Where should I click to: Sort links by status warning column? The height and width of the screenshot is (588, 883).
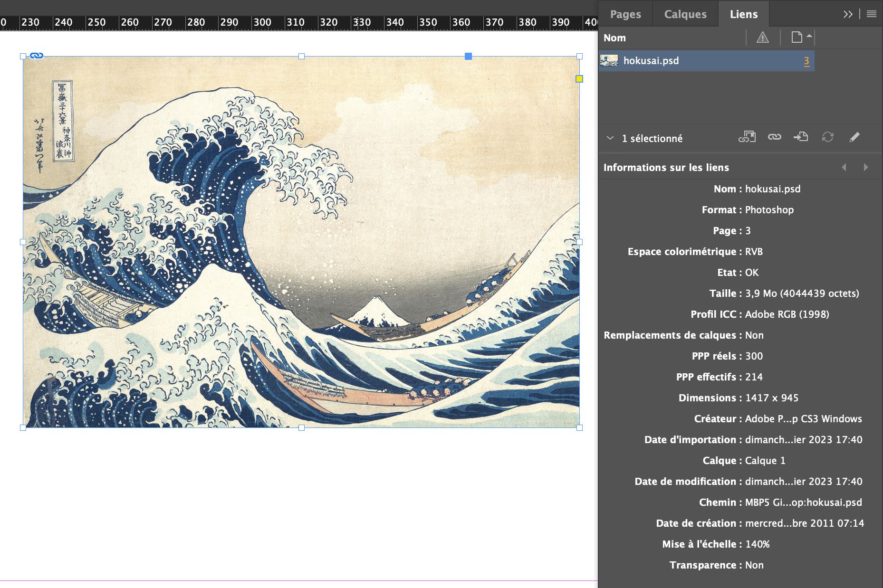click(x=762, y=38)
